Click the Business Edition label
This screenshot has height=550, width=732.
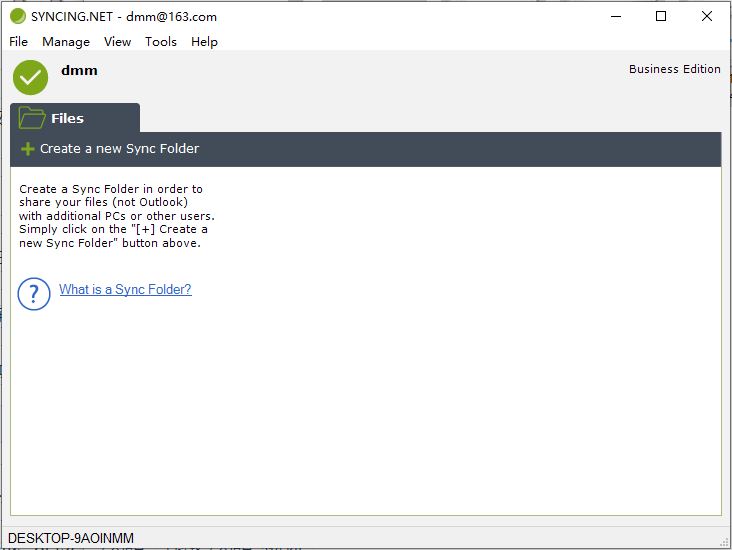pyautogui.click(x=675, y=69)
